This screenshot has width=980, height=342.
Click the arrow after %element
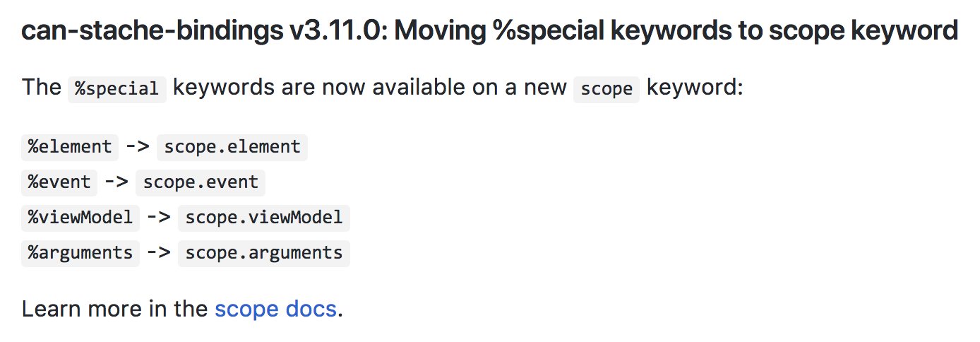click(x=138, y=147)
